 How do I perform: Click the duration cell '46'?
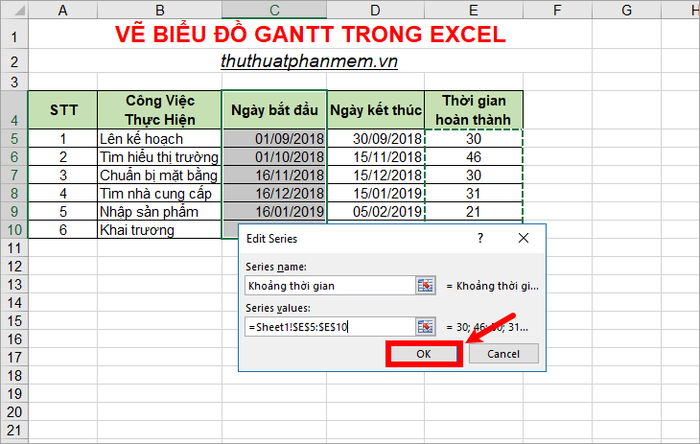click(474, 157)
